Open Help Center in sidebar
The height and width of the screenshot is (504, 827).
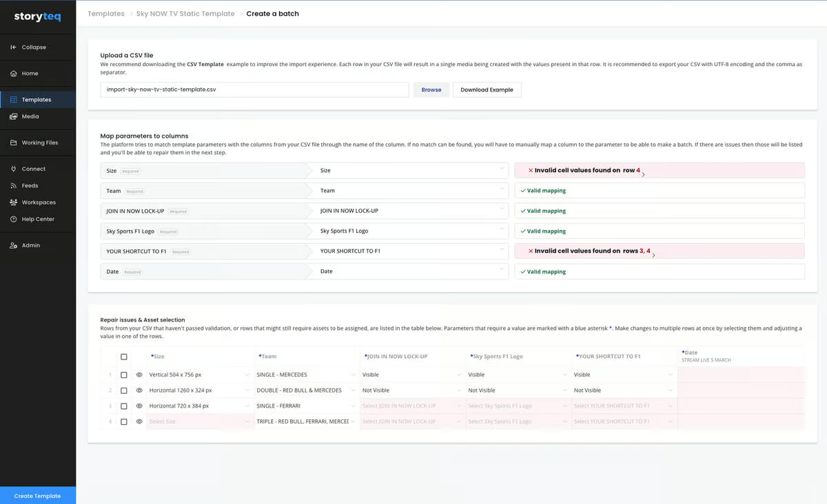click(38, 219)
